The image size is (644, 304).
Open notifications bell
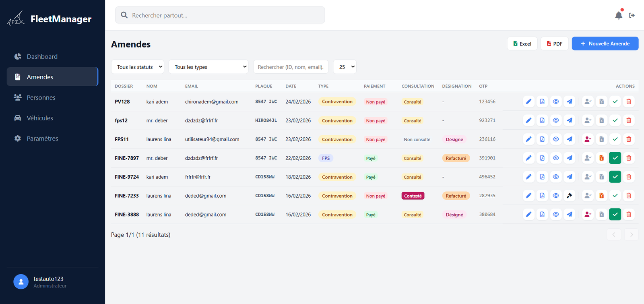click(619, 15)
